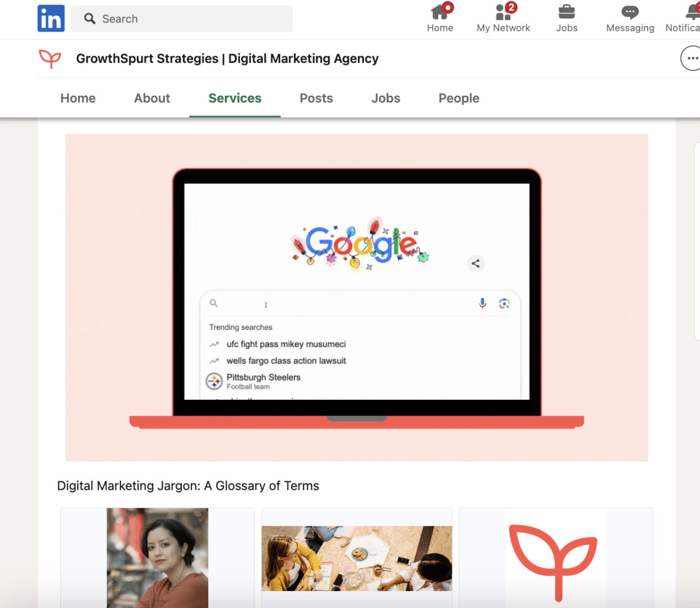Image resolution: width=700 pixels, height=608 pixels.
Task: Open the company Jobs tab
Action: click(x=386, y=98)
